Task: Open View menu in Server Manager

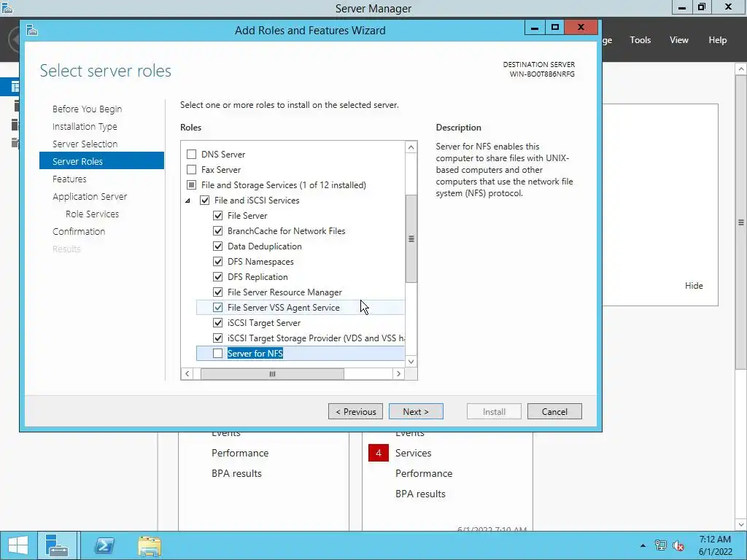Action: 679,40
